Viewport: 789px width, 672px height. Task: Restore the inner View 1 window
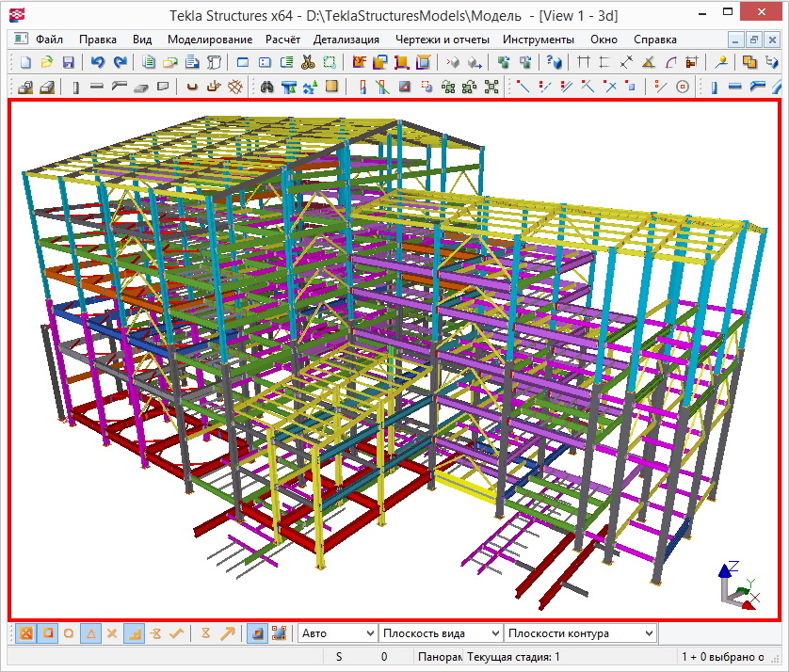pos(753,40)
